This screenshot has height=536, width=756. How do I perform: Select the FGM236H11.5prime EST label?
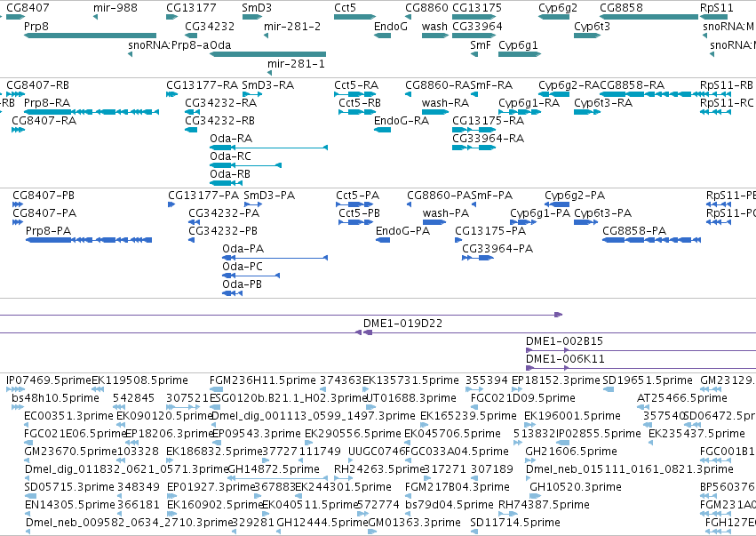point(263,380)
